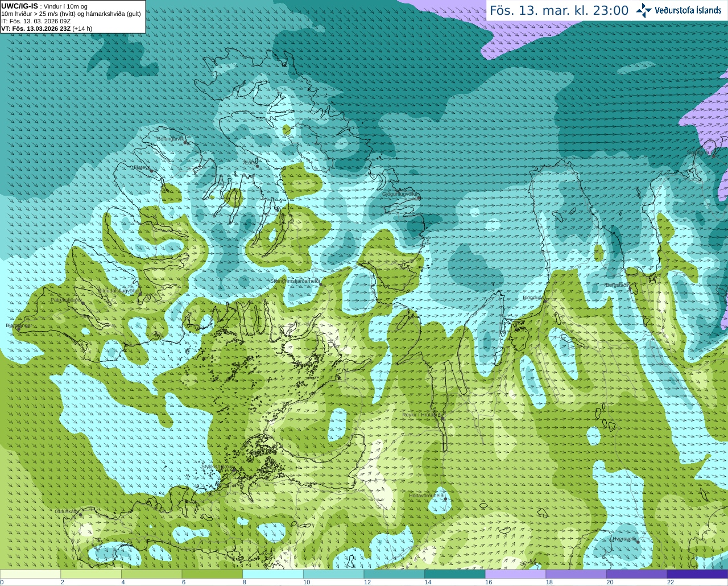Click the pale cyan 8–10 legend swatch
The image size is (728, 586).
272,574
